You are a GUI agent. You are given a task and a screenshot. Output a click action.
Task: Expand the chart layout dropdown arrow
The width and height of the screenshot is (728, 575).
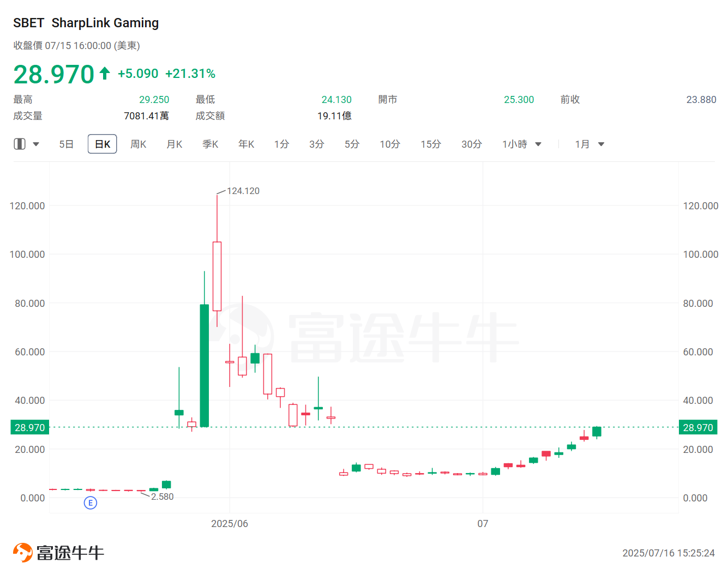pyautogui.click(x=36, y=144)
